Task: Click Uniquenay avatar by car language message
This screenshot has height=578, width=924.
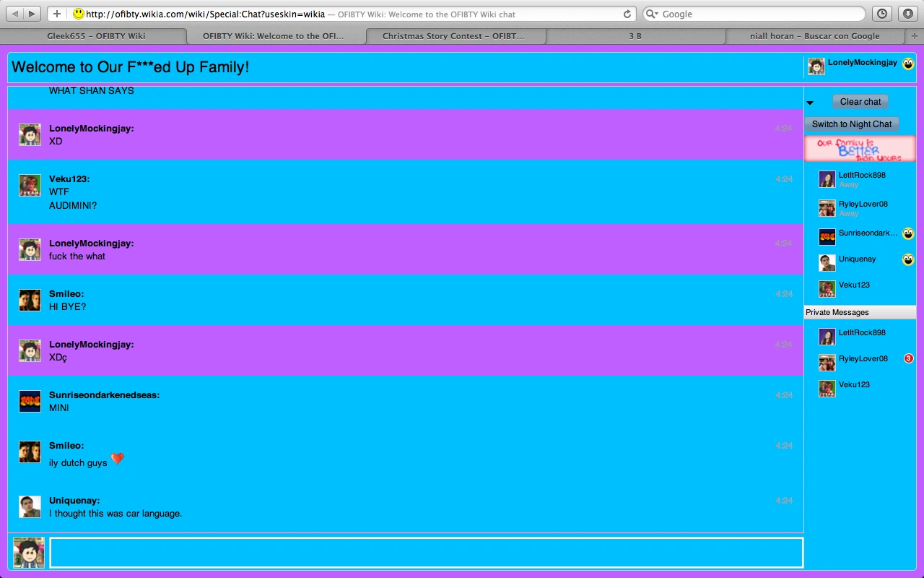Action: [30, 506]
